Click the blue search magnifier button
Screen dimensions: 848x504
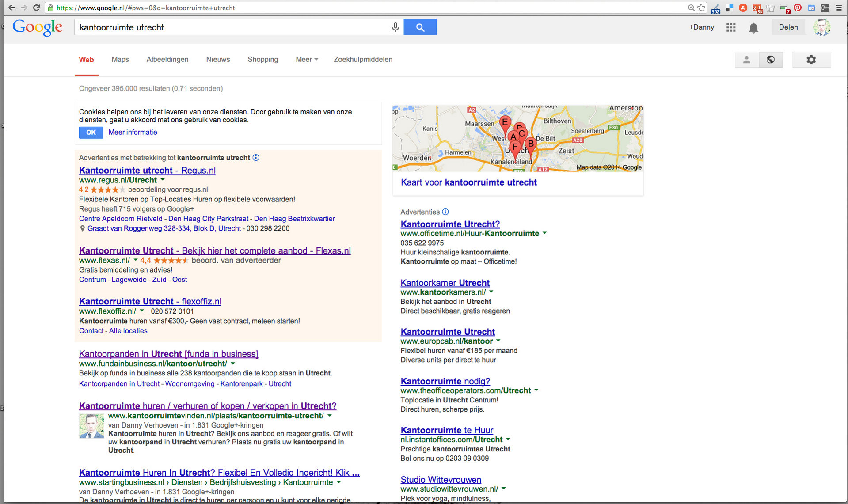420,27
